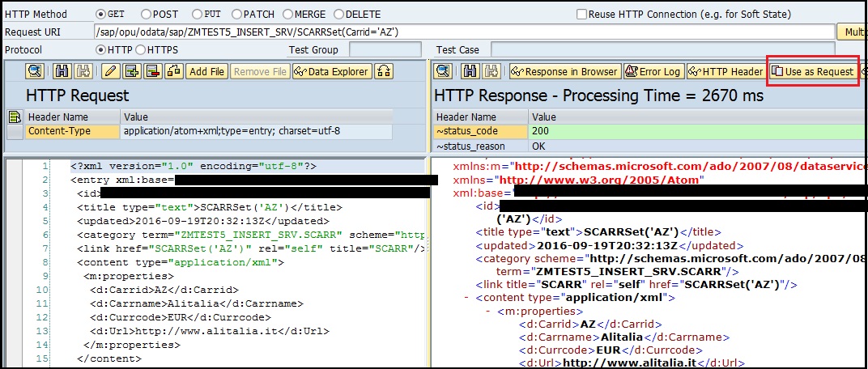
Task: Click the Request URI input field
Action: (x=464, y=32)
